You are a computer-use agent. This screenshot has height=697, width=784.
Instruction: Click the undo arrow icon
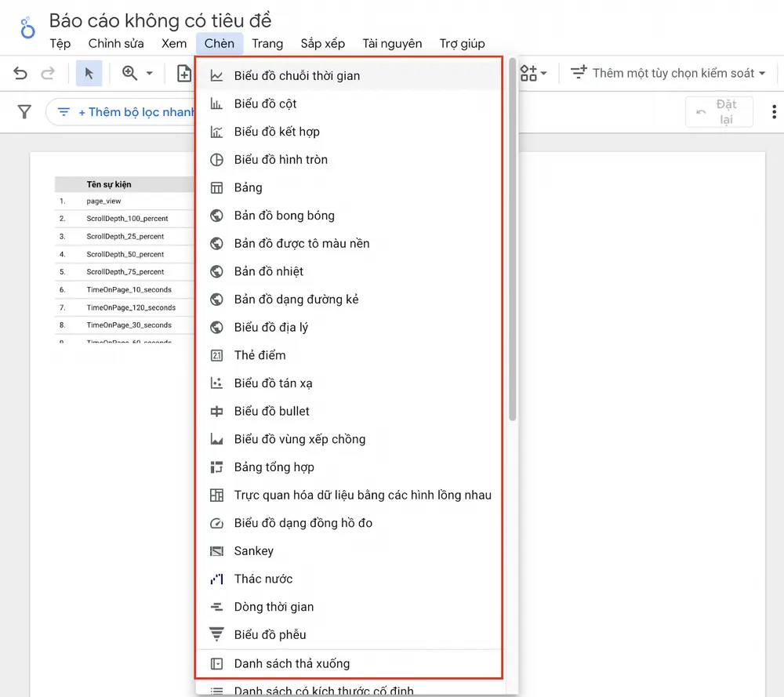(x=20, y=74)
